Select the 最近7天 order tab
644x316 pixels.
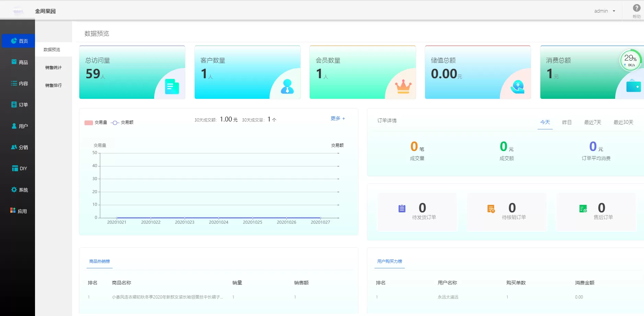click(593, 122)
